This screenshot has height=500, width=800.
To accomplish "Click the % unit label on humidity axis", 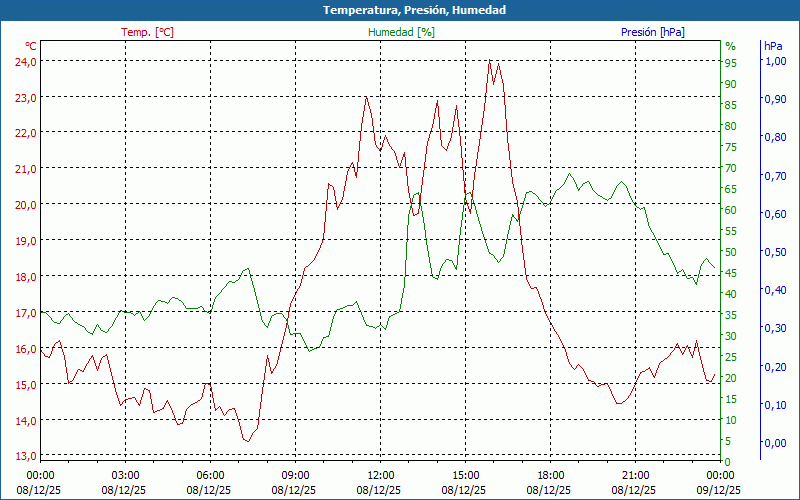I will point(730,46).
